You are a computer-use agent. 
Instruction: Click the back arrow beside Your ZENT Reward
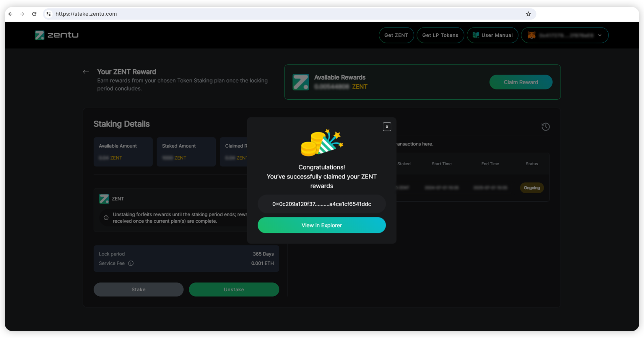point(86,72)
